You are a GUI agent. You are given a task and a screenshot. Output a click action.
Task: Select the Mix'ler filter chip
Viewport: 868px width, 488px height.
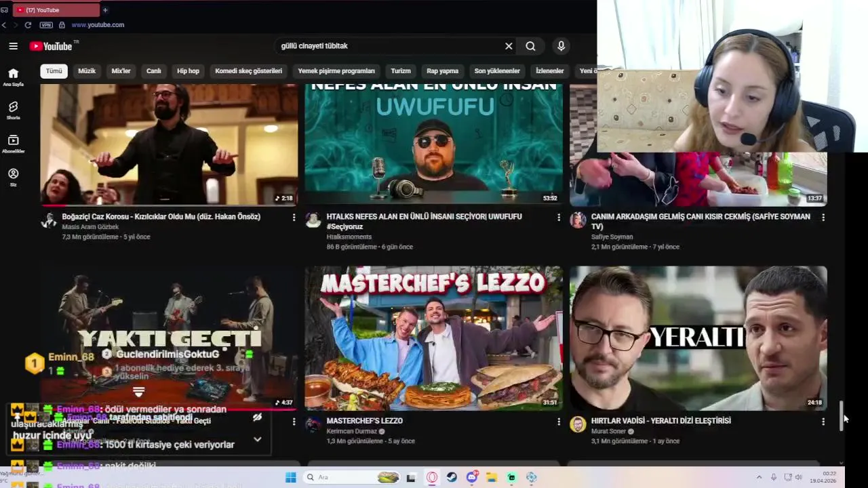[121, 70]
